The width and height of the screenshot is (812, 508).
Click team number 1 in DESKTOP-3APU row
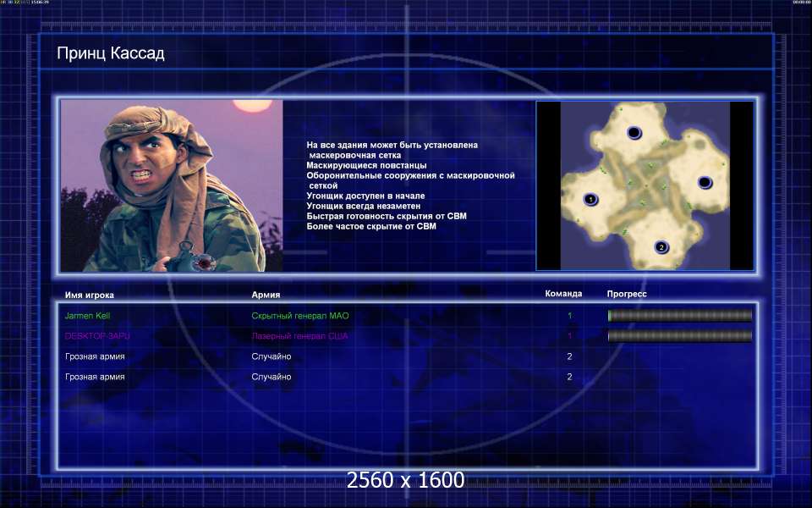569,336
